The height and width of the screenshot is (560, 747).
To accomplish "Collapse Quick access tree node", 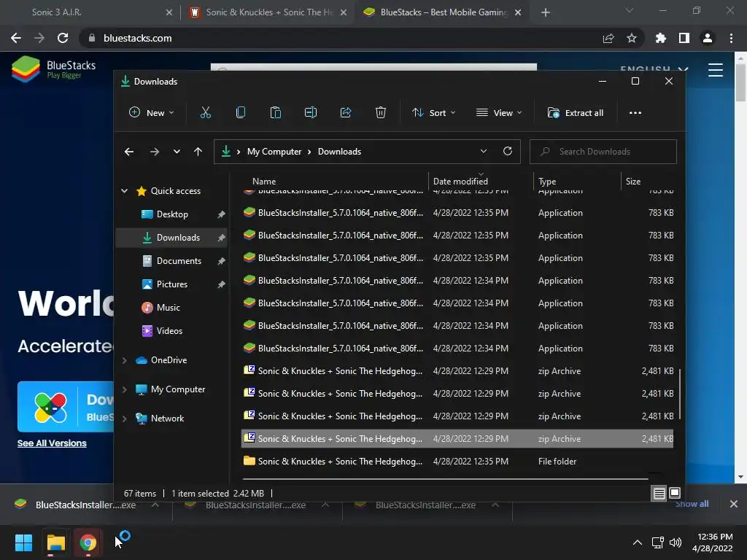I will tap(124, 191).
